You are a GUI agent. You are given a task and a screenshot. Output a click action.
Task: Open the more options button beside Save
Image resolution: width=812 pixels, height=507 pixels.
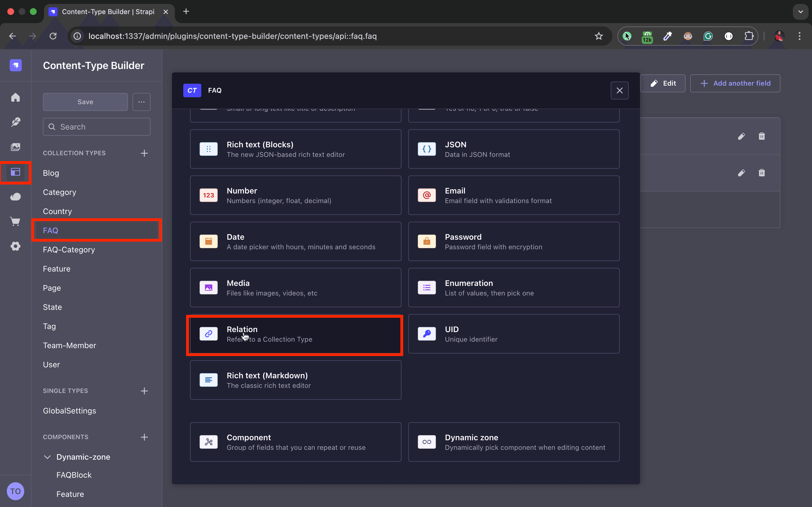tap(141, 102)
